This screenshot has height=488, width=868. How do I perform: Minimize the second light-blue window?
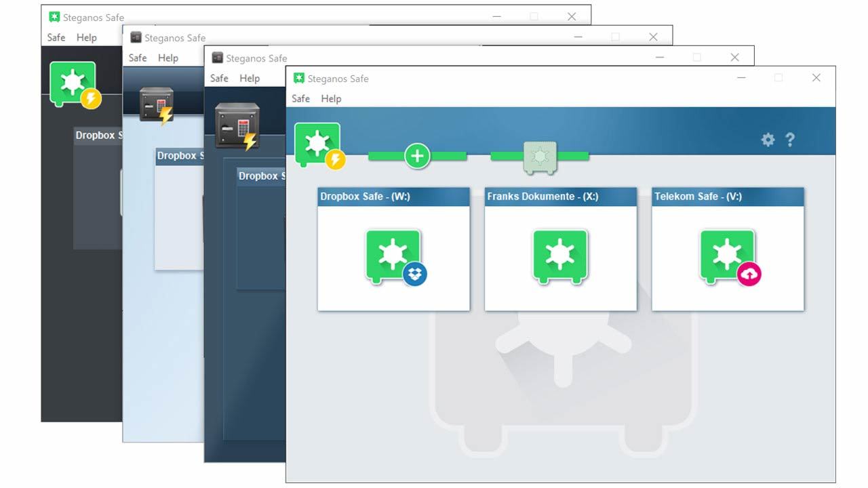pyautogui.click(x=578, y=37)
